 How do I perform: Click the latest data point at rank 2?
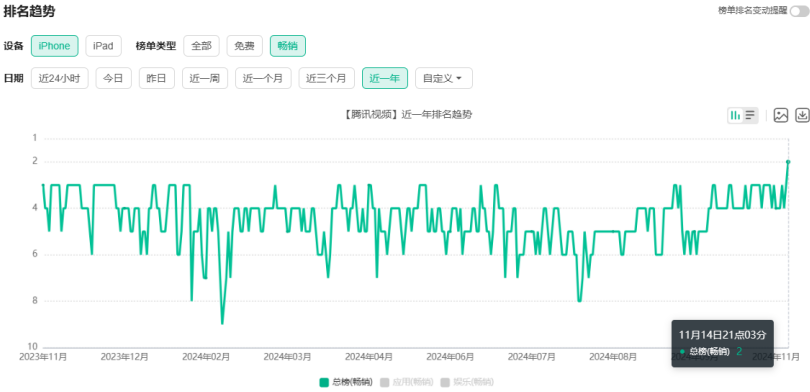coord(788,162)
